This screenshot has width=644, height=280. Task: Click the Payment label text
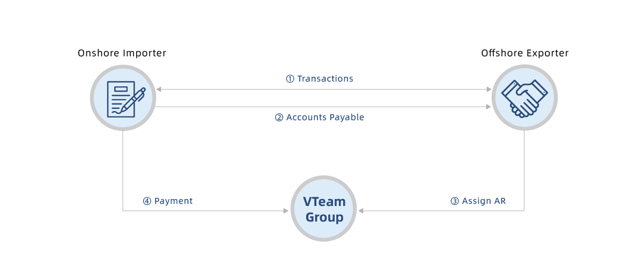coord(173,201)
